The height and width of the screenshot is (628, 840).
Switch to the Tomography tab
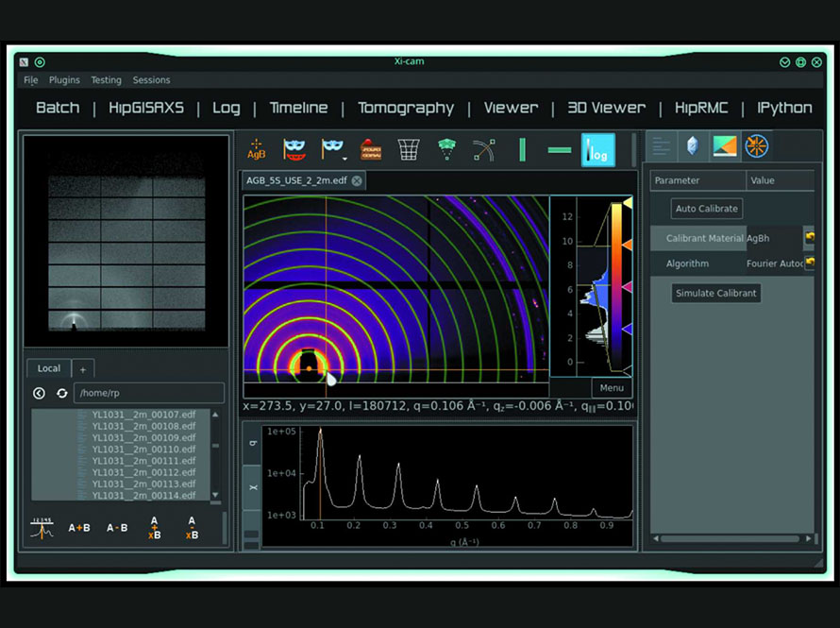coord(406,108)
